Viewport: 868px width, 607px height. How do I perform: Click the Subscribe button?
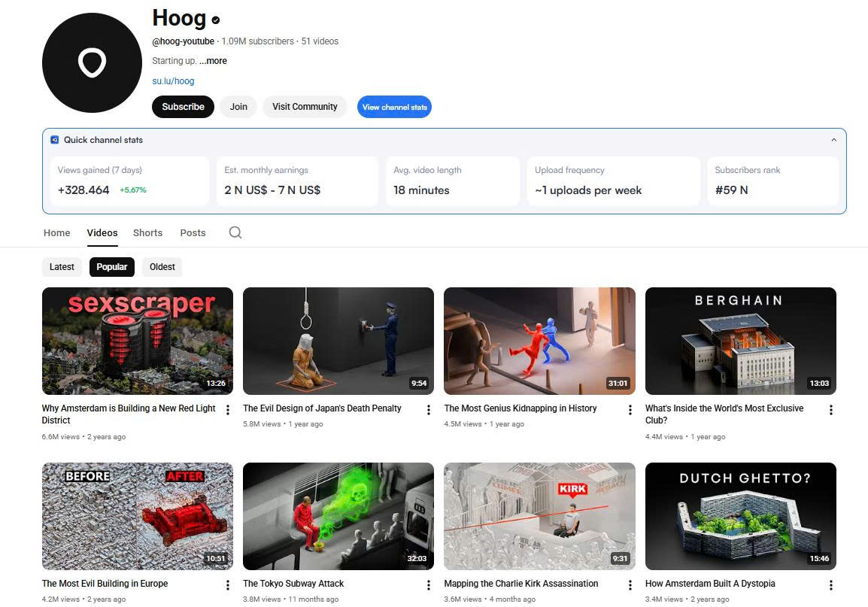coord(183,107)
